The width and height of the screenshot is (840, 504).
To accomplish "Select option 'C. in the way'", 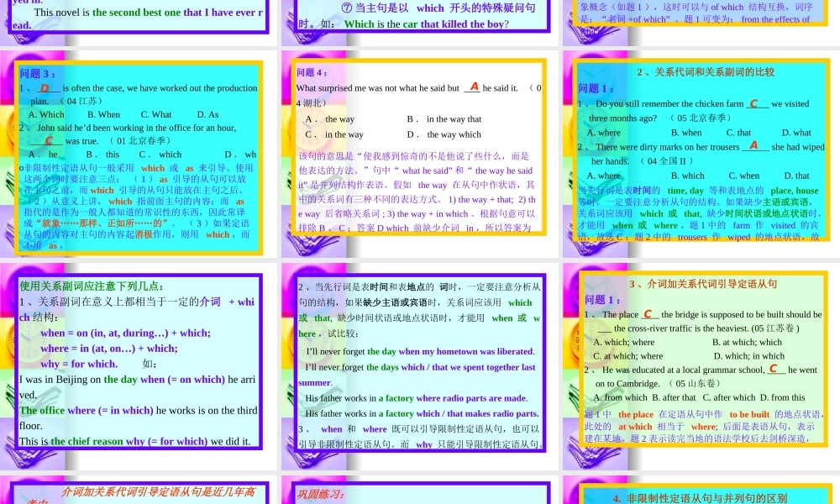I will [x=334, y=134].
